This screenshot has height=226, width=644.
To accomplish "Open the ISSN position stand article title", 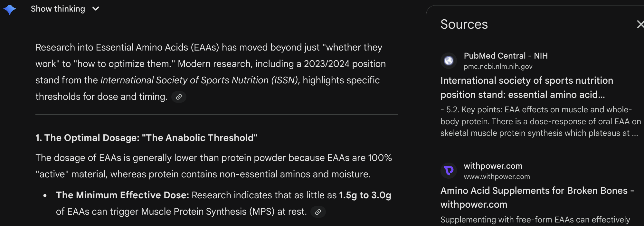I will coord(526,88).
